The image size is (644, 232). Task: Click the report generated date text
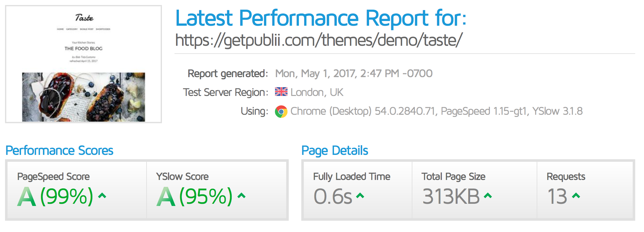[354, 74]
